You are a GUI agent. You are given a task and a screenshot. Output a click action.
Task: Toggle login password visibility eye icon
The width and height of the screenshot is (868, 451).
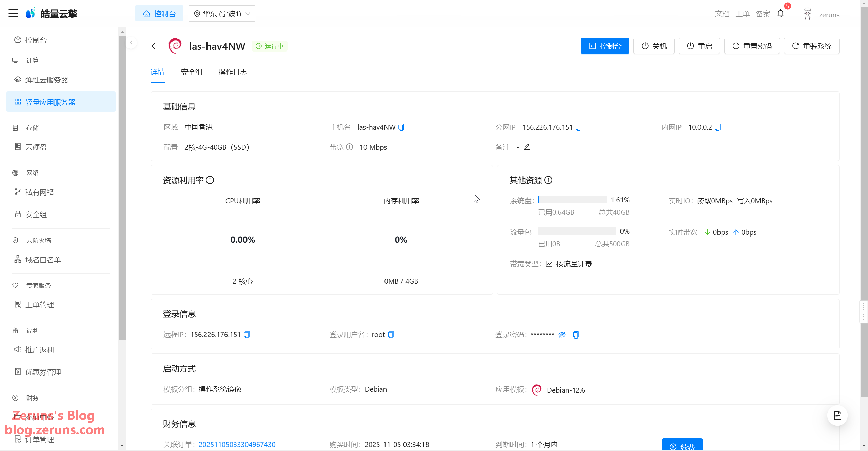[562, 335]
